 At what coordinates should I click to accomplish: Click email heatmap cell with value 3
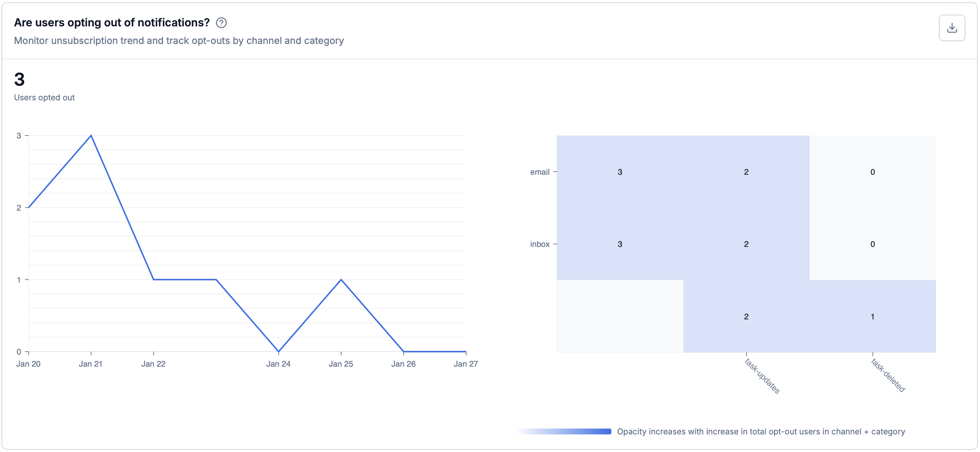point(620,172)
